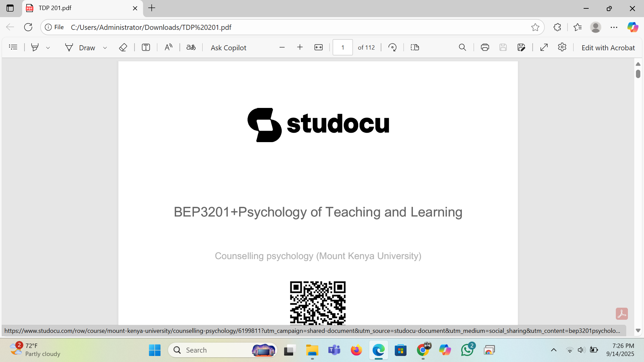
Task: Click the Translate icon
Action: pyautogui.click(x=191, y=47)
